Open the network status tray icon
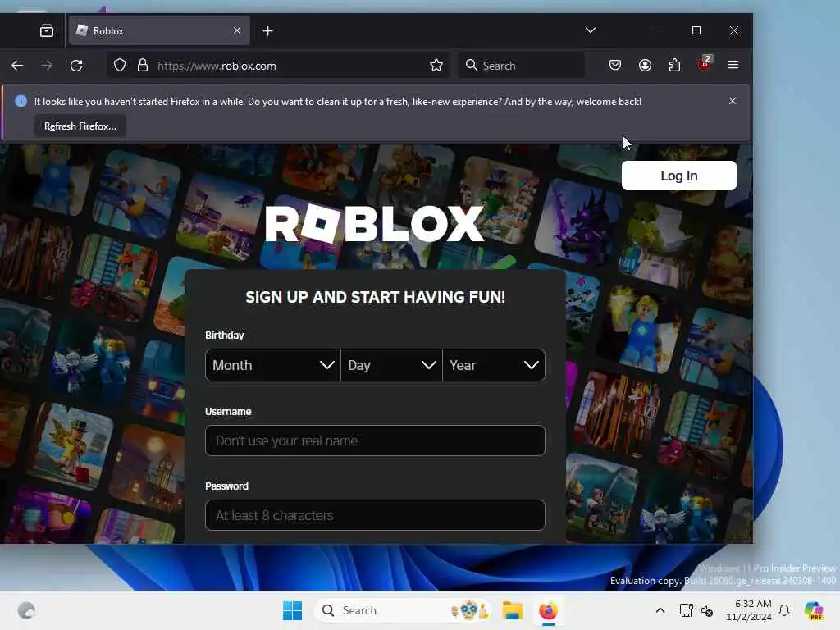Viewport: 840px width, 630px height. pyautogui.click(x=686, y=610)
